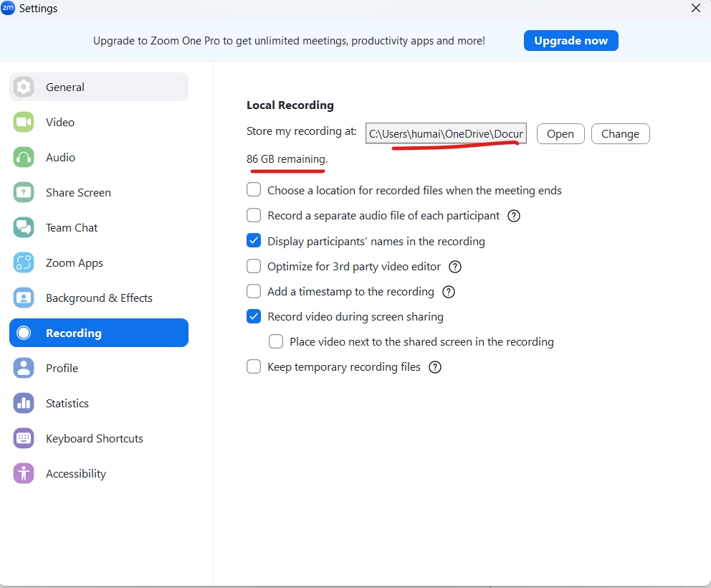Click the Upgrade now button
This screenshot has width=711, height=588.
tap(571, 41)
